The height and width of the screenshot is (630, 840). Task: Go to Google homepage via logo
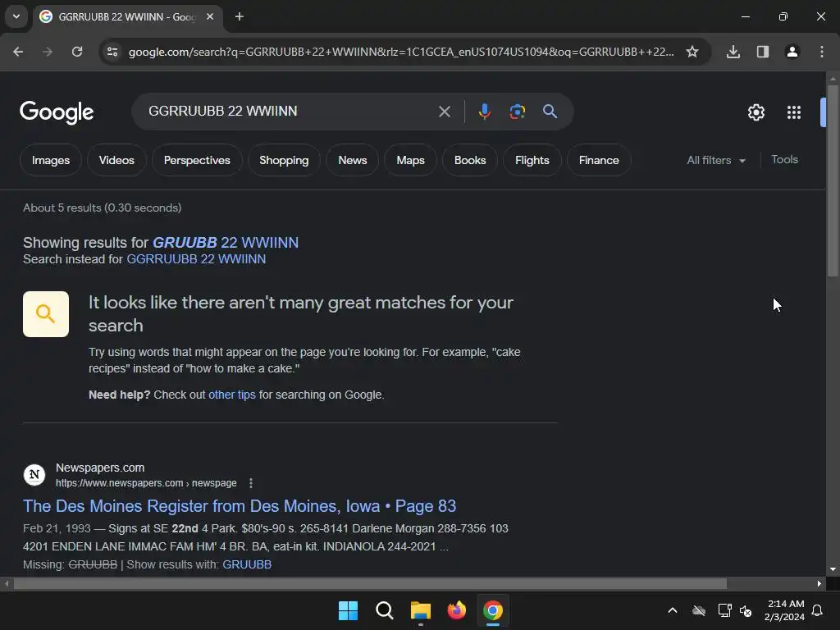pyautogui.click(x=57, y=112)
